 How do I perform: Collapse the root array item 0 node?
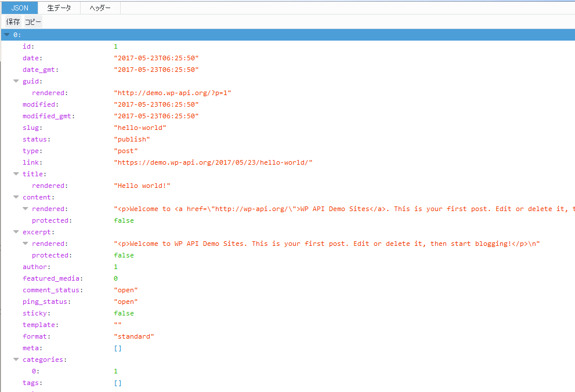6,35
